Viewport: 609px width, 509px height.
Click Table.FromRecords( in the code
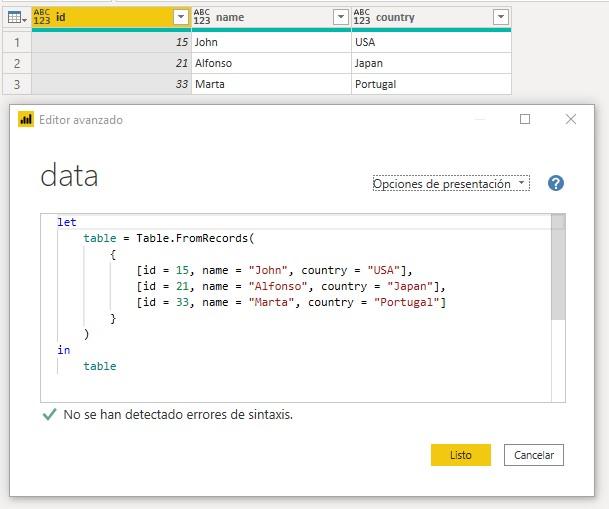(195, 238)
